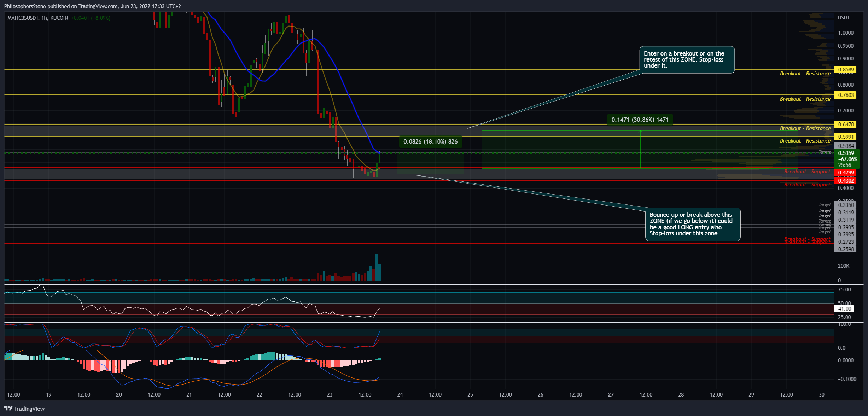Click the TradingView logo at bottom left
The image size is (868, 416).
(24, 409)
